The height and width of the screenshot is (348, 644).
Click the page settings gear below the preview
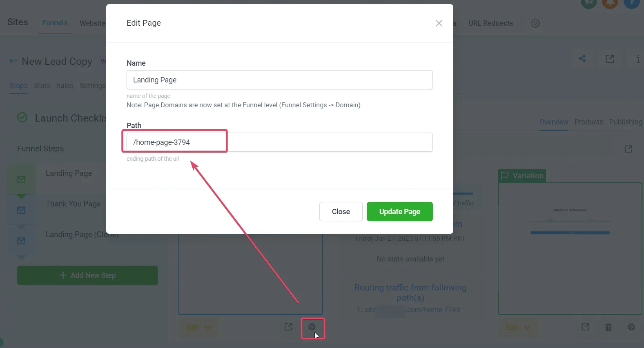[312, 327]
